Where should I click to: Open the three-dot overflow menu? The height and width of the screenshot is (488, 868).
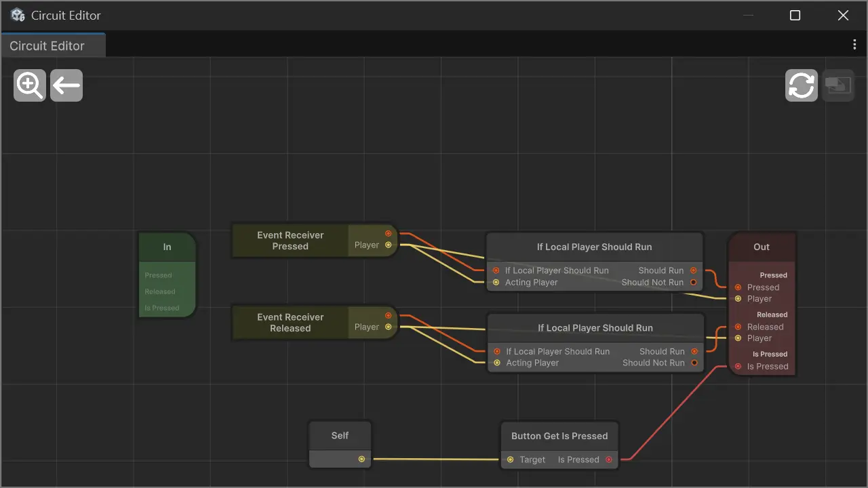click(x=854, y=43)
